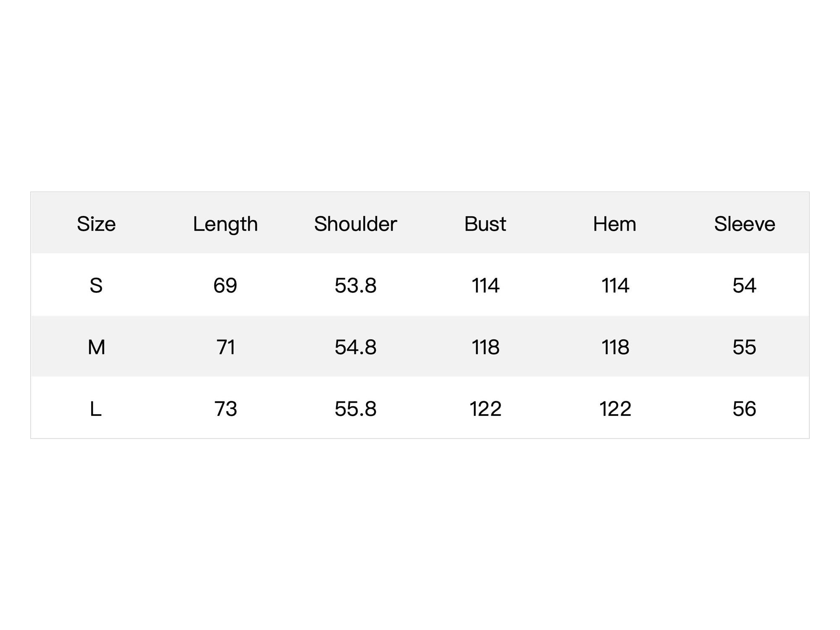Select length value 69
The image size is (840, 630).
(x=225, y=286)
